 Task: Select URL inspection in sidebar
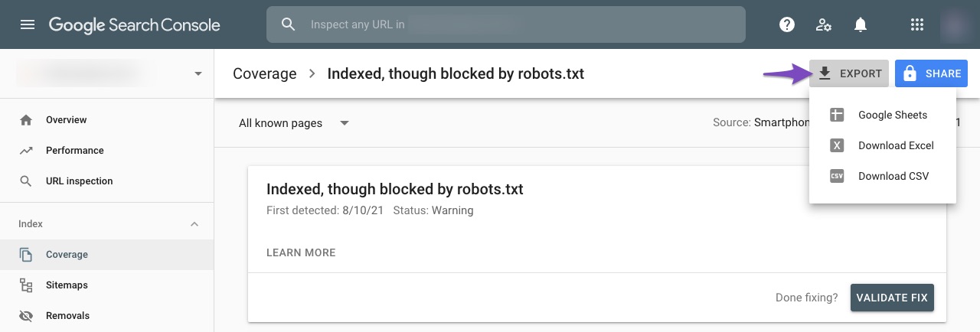pyautogui.click(x=79, y=181)
